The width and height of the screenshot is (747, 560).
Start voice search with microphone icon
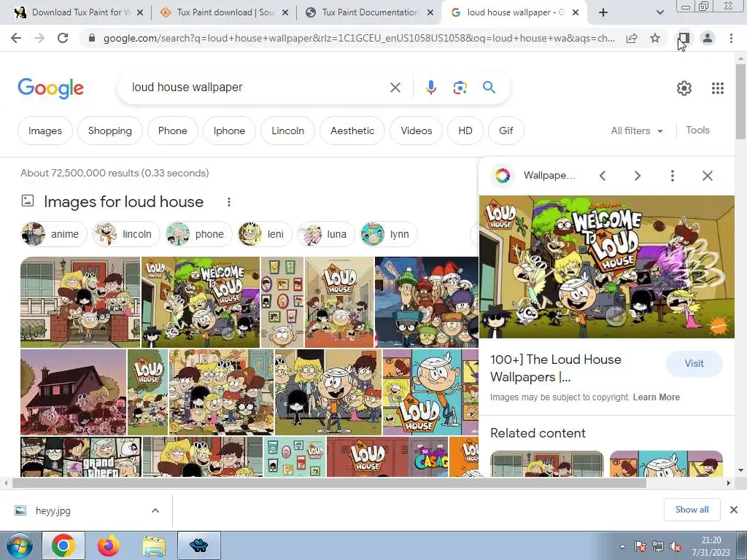[x=430, y=87]
